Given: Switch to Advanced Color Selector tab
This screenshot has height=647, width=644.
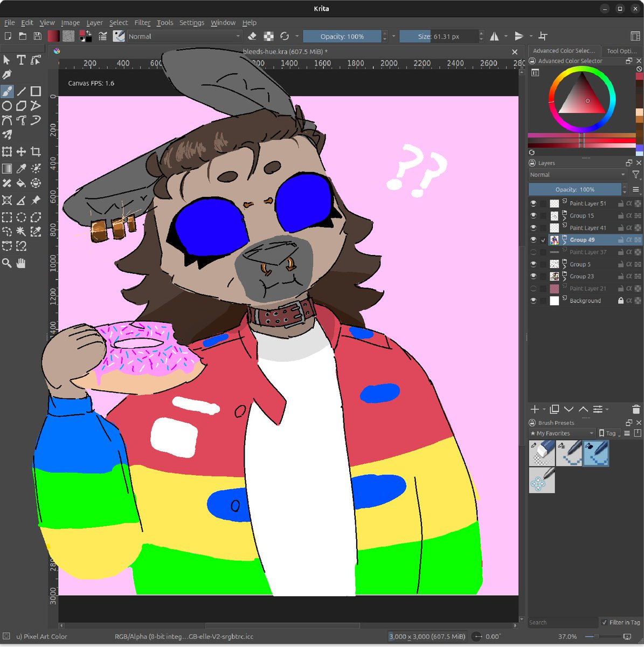Looking at the screenshot, I should click(564, 51).
